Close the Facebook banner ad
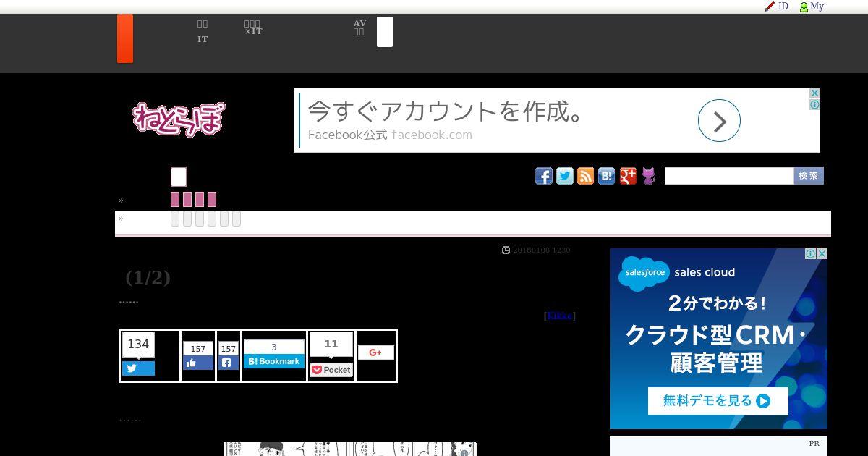The width and height of the screenshot is (868, 456). point(814,93)
